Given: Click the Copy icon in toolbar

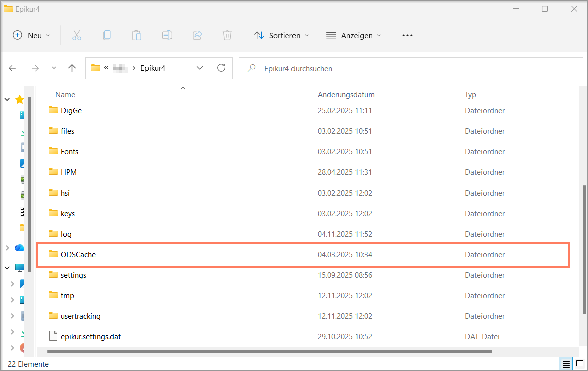Looking at the screenshot, I should 107,35.
